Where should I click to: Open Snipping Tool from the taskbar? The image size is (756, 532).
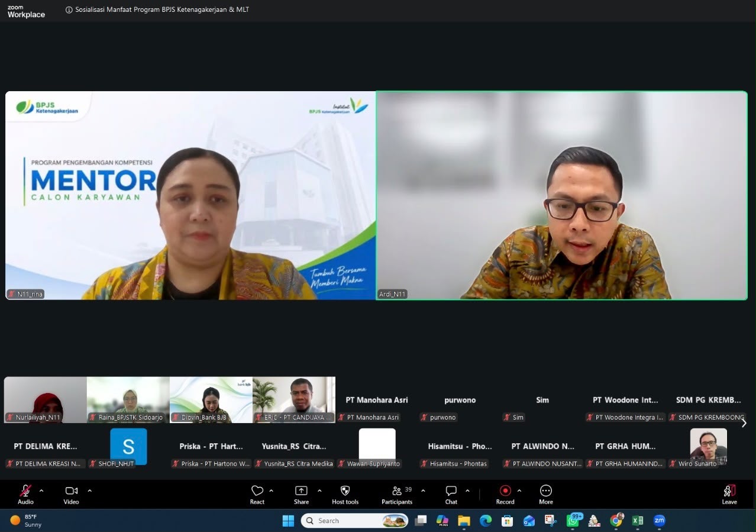point(551,521)
